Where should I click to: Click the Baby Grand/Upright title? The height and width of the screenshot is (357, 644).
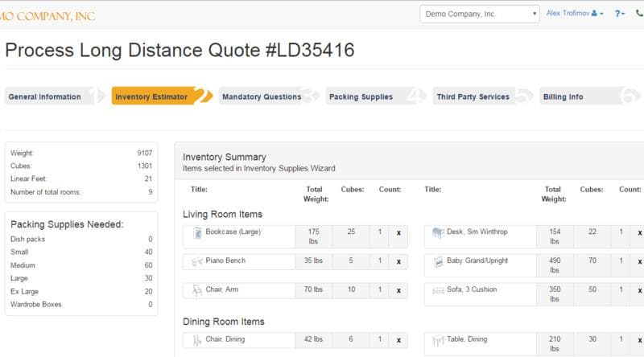point(477,261)
